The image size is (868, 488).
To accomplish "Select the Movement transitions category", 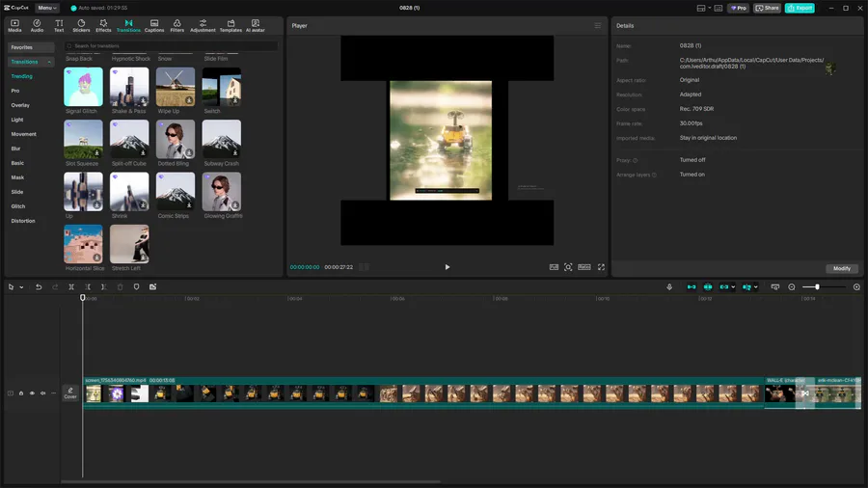I will 24,134.
